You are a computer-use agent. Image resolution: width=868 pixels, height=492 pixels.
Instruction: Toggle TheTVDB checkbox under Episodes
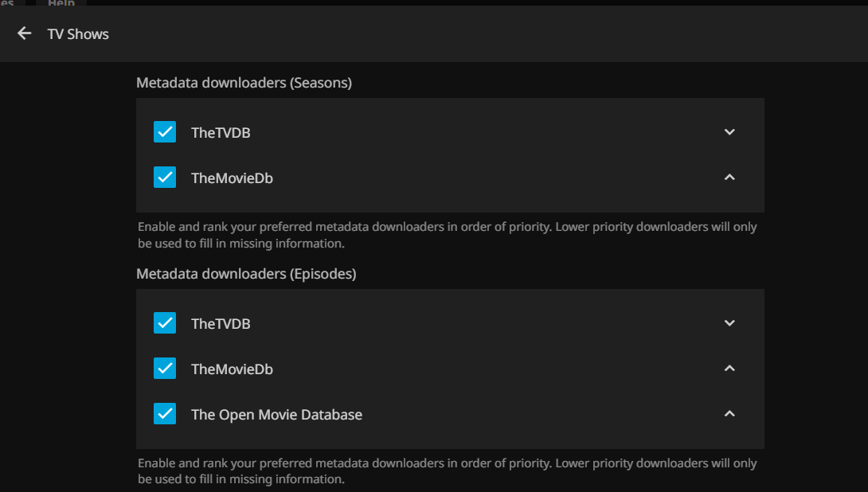(165, 323)
